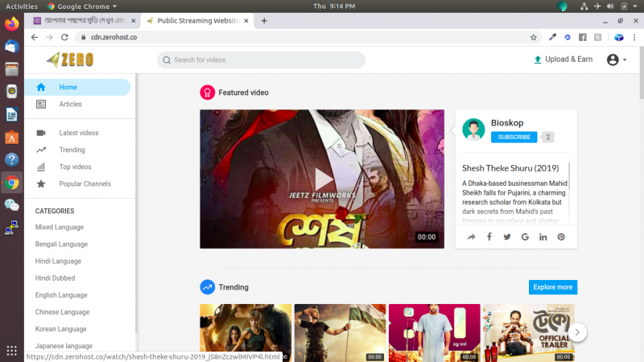Viewport: 644px width, 362px height.
Task: Share the video on Facebook
Action: coord(489,237)
